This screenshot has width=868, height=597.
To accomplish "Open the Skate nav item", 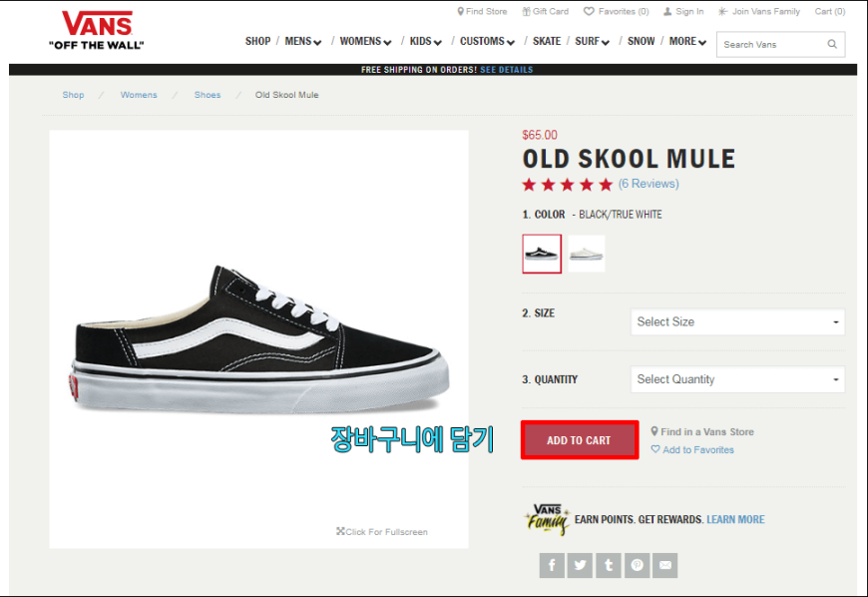I will (547, 41).
